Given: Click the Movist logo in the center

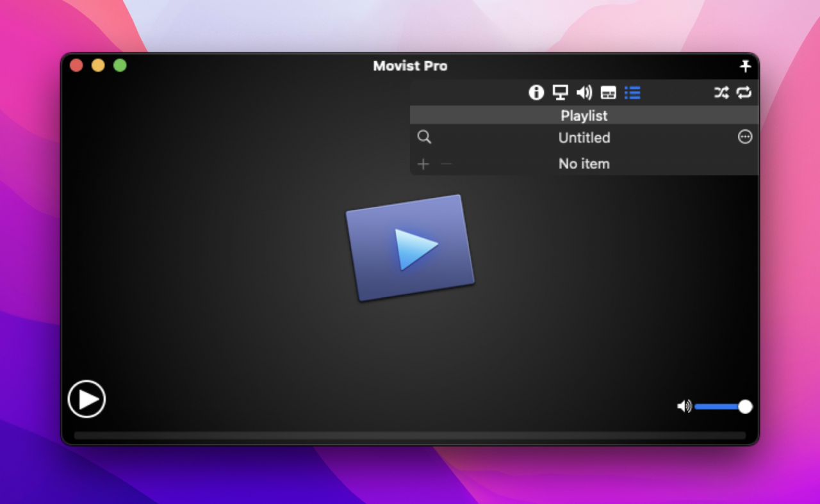Looking at the screenshot, I should (x=410, y=248).
